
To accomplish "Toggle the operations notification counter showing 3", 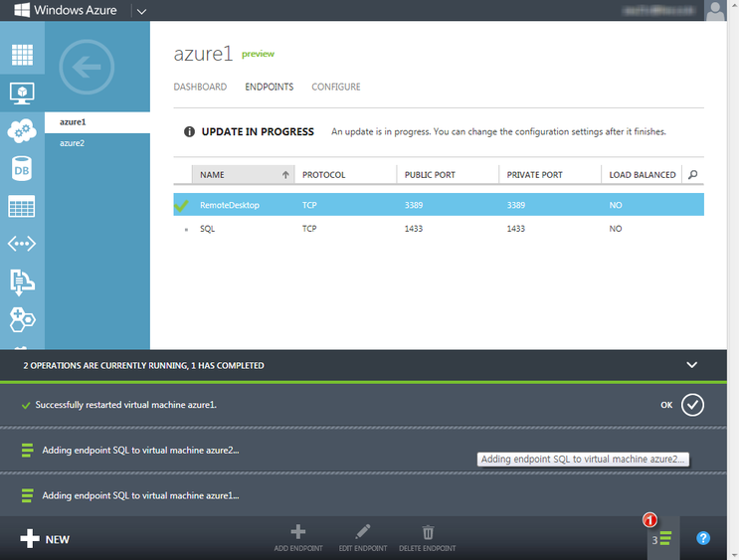I will (x=663, y=539).
